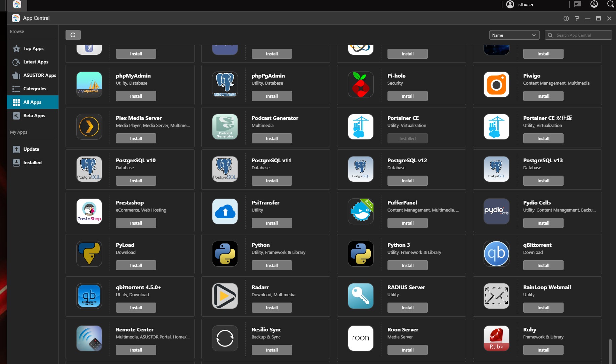Select All Apps in sidebar
616x364 pixels.
click(x=33, y=102)
